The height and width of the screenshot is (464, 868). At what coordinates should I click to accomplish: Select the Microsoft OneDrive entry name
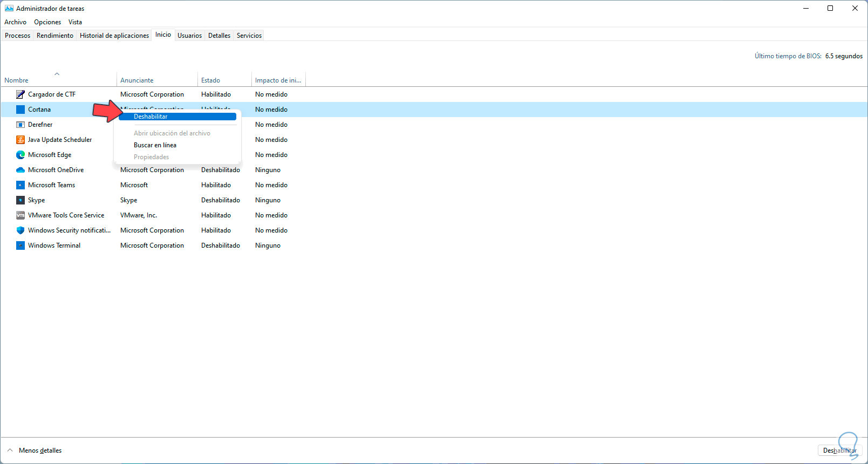pyautogui.click(x=56, y=170)
